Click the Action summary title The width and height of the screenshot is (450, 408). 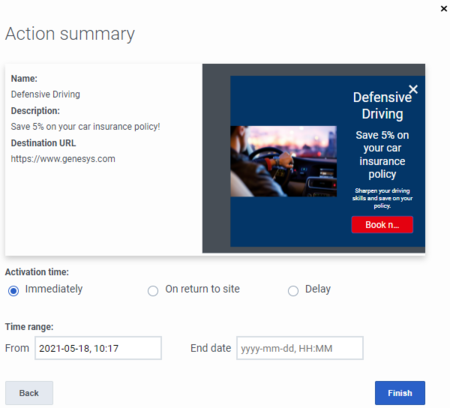(70, 34)
